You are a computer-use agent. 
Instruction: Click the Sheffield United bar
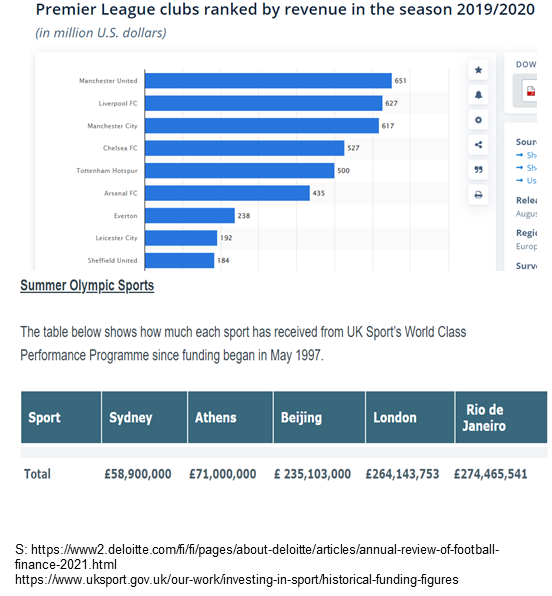(179, 260)
